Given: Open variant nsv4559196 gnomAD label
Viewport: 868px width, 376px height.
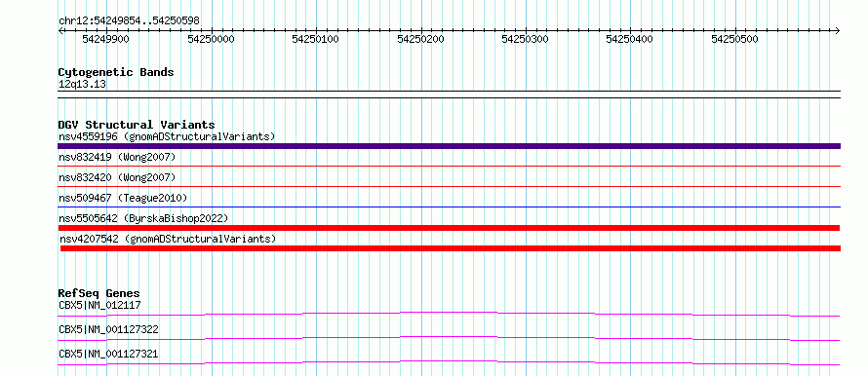Looking at the screenshot, I should click(x=167, y=136).
